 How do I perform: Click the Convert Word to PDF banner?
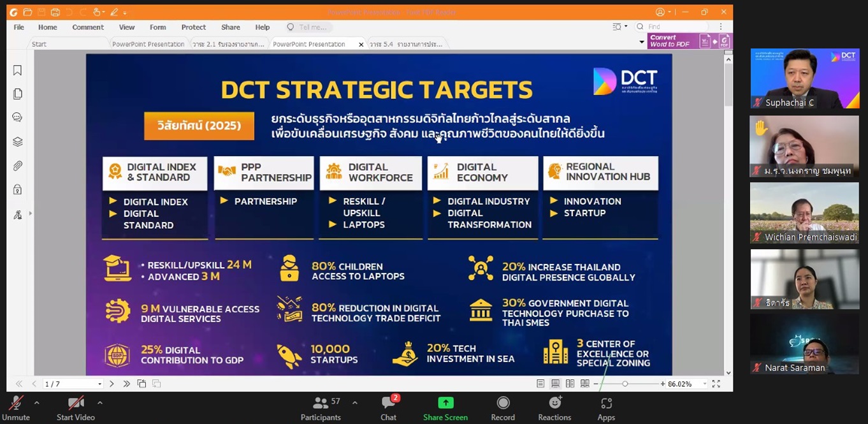point(690,41)
